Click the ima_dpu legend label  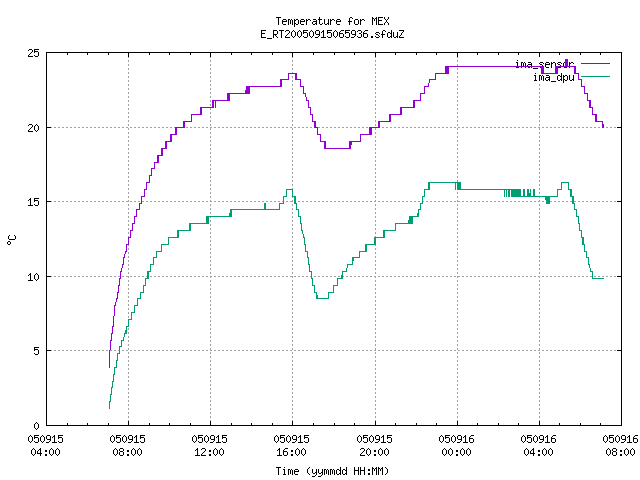(553, 77)
